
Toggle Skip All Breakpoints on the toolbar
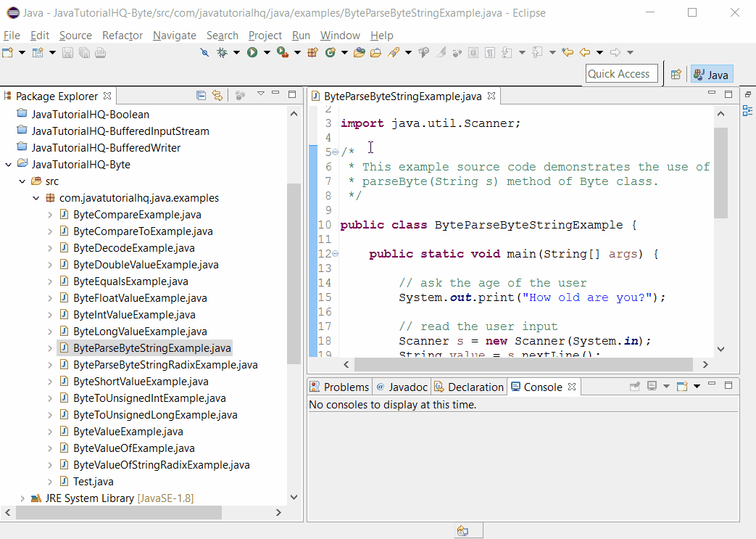click(x=204, y=52)
